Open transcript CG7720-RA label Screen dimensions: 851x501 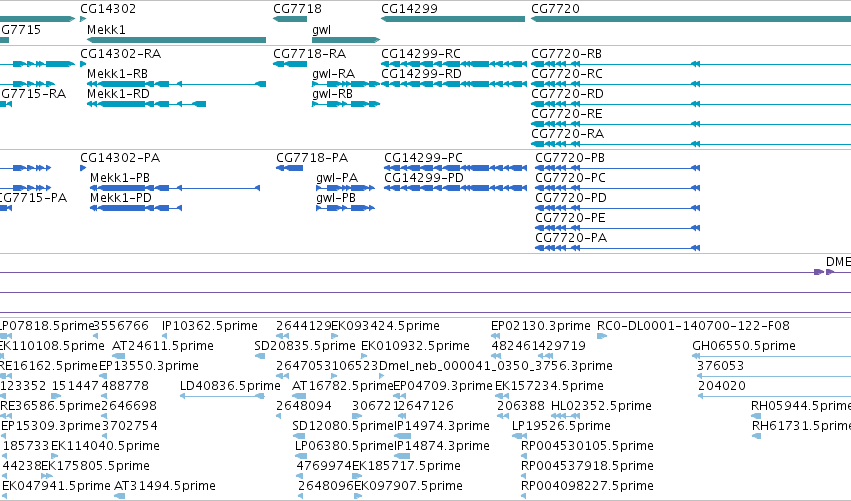pos(567,134)
